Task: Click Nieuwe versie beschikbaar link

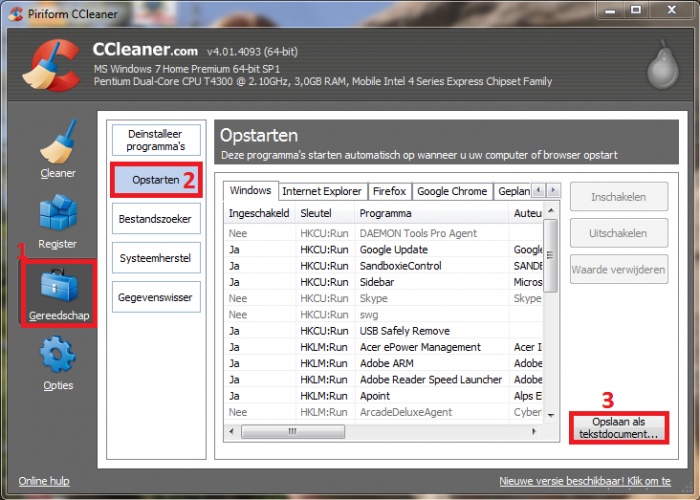Action: coord(585,481)
